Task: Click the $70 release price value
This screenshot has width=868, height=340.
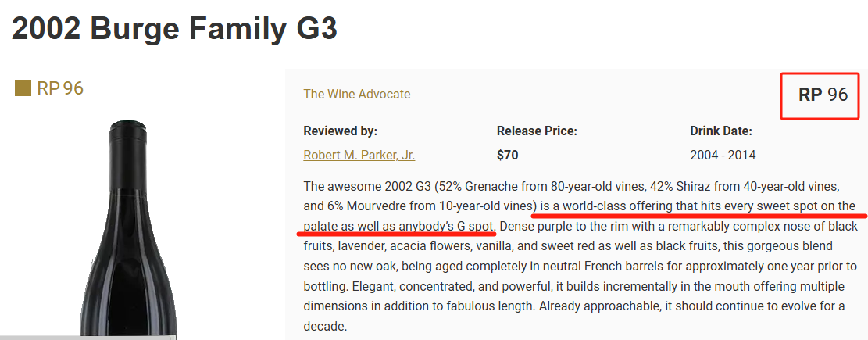Action: [x=508, y=155]
